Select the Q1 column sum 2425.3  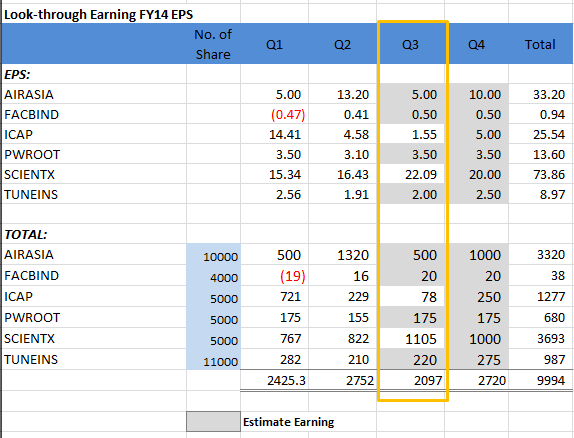click(286, 381)
